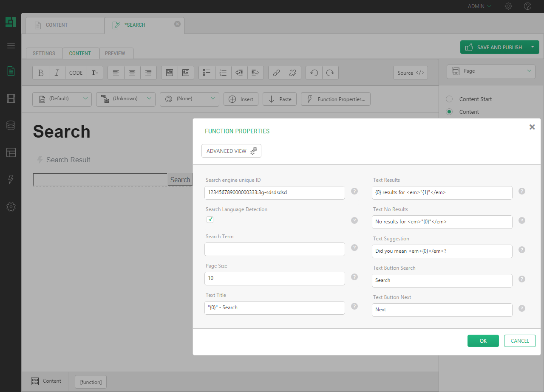
Task: Switch to the Settings tab
Action: tap(44, 54)
